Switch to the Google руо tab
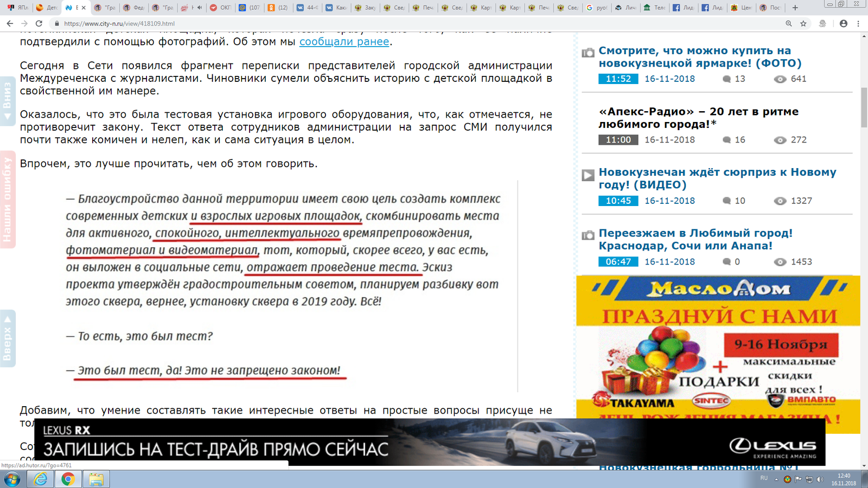Screen dimensions: 868x488 pos(596,8)
